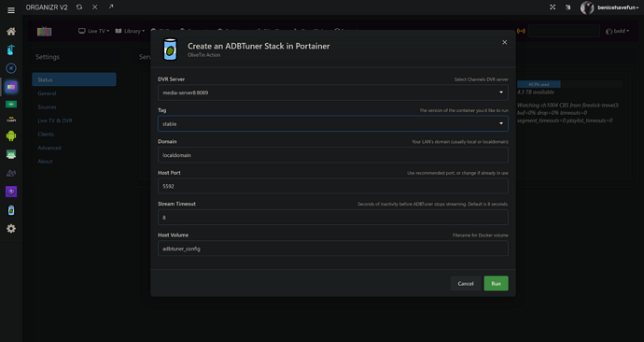The image size is (644, 342).
Task: Click the Run button
Action: pyautogui.click(x=497, y=283)
